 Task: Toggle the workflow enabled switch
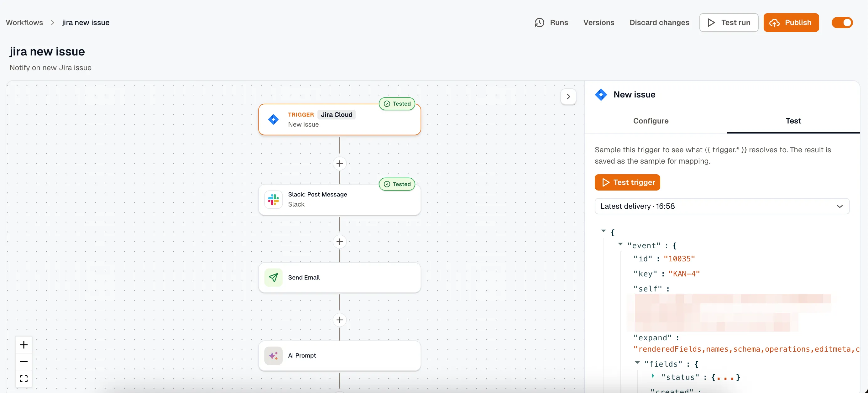(x=842, y=23)
